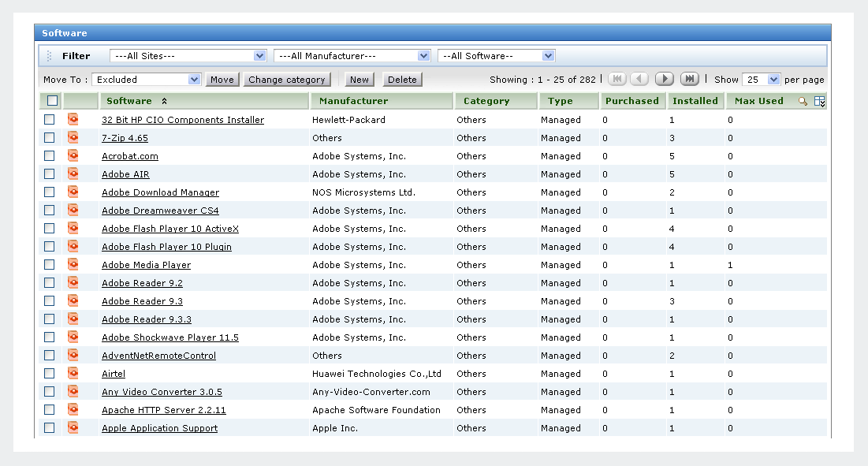
Task: Open the All Software filter dropdown
Action: [x=497, y=56]
